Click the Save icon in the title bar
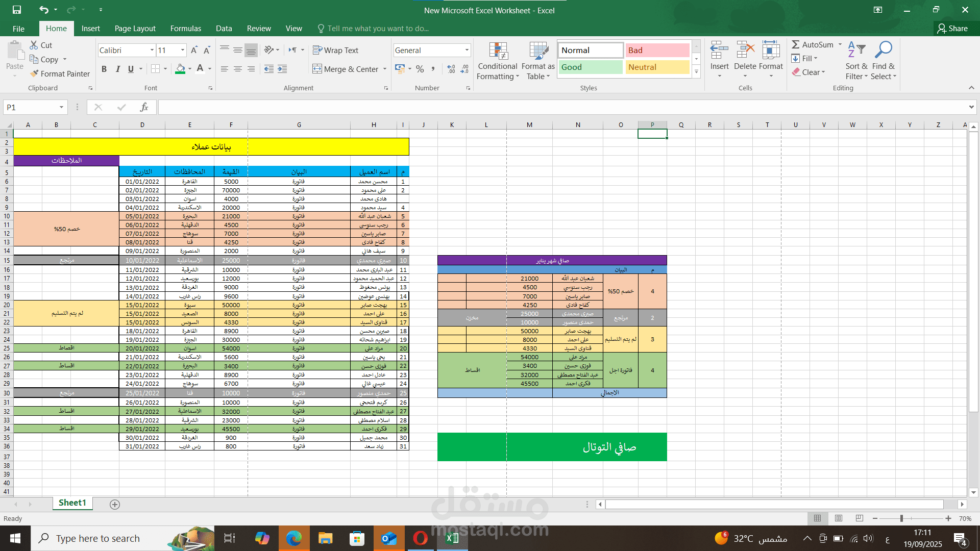 [x=17, y=10]
